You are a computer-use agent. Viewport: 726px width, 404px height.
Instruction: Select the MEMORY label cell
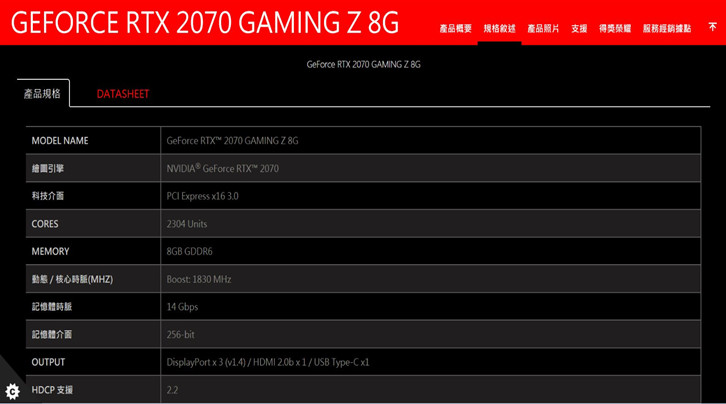click(93, 251)
